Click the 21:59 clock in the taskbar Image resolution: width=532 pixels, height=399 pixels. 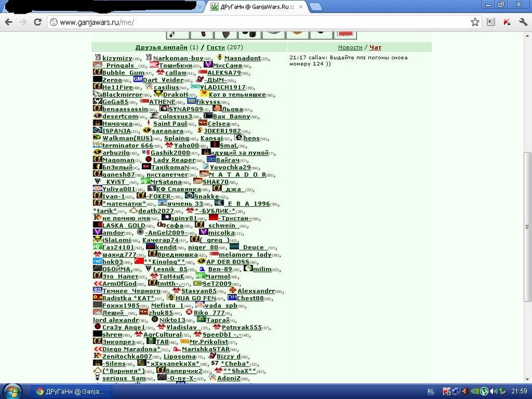tap(519, 391)
